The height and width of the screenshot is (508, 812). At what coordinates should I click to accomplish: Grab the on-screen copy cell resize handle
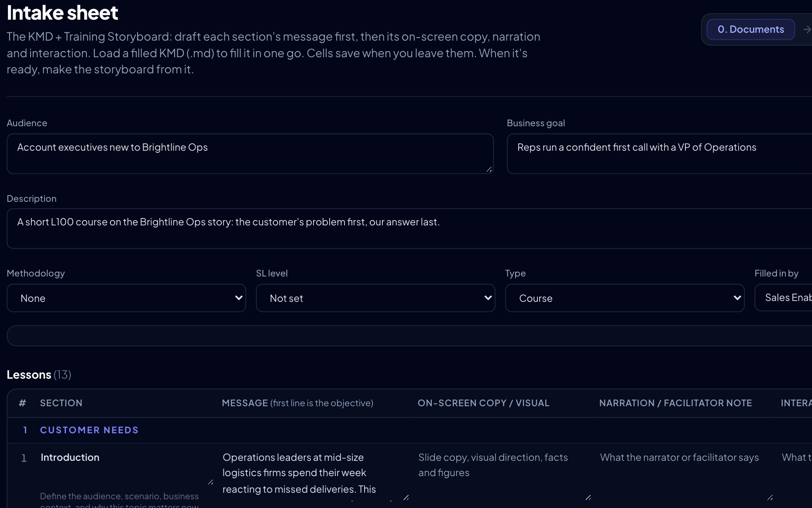588,498
